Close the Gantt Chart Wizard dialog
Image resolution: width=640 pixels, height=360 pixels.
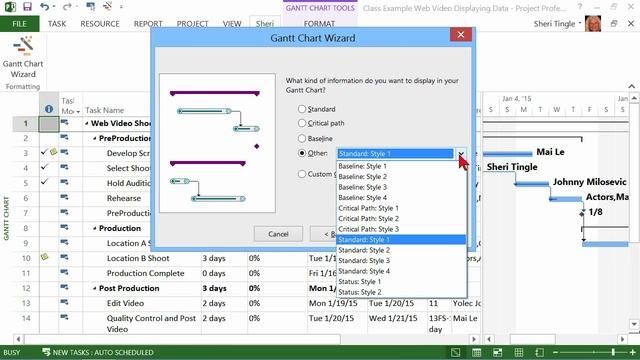(461, 35)
